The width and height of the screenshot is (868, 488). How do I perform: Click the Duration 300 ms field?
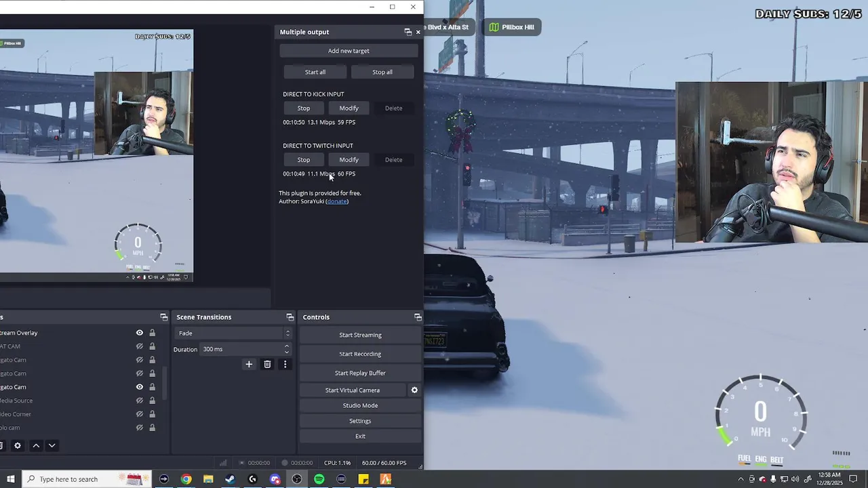point(246,349)
